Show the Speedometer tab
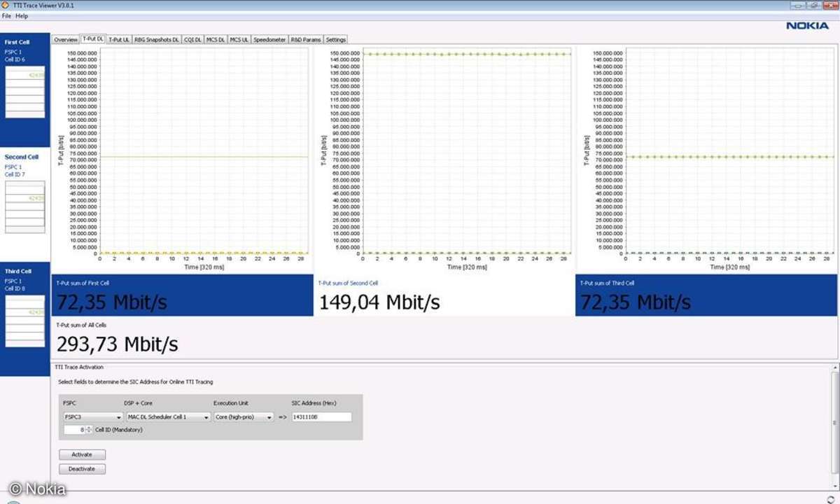Image resolution: width=840 pixels, height=504 pixels. [x=269, y=40]
